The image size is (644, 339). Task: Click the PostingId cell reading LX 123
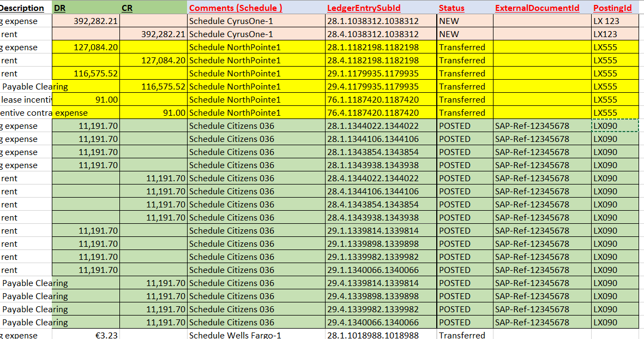pyautogui.click(x=615, y=21)
